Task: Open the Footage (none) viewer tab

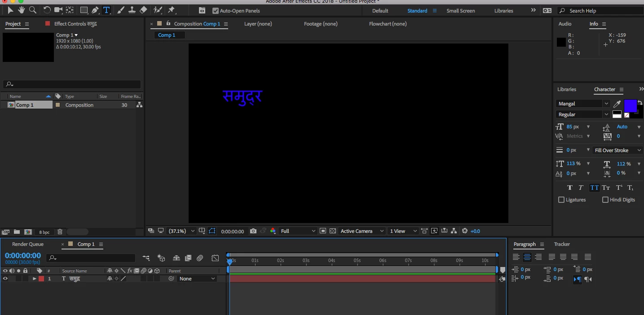Action: tap(321, 24)
